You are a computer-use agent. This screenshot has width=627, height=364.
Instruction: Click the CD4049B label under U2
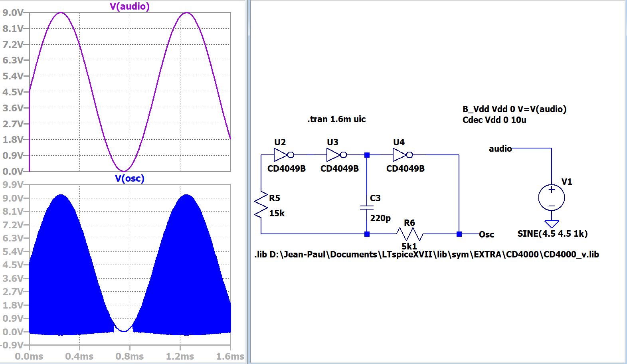click(x=286, y=168)
